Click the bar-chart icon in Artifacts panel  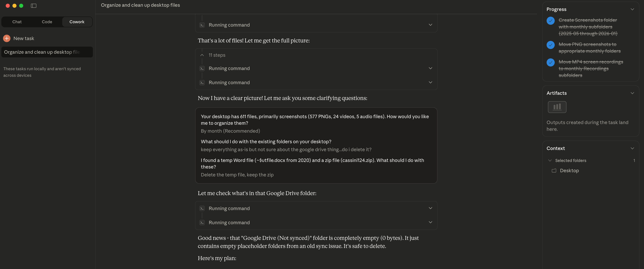(557, 107)
